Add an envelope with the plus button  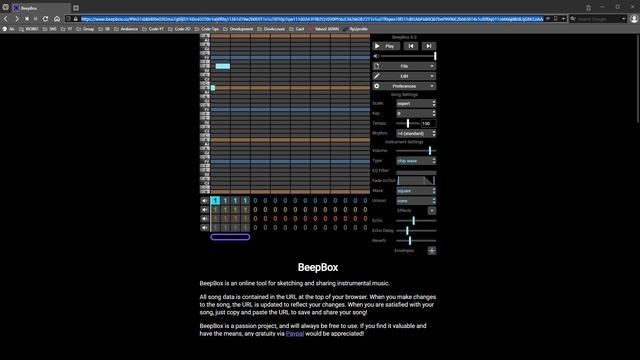pyautogui.click(x=431, y=251)
